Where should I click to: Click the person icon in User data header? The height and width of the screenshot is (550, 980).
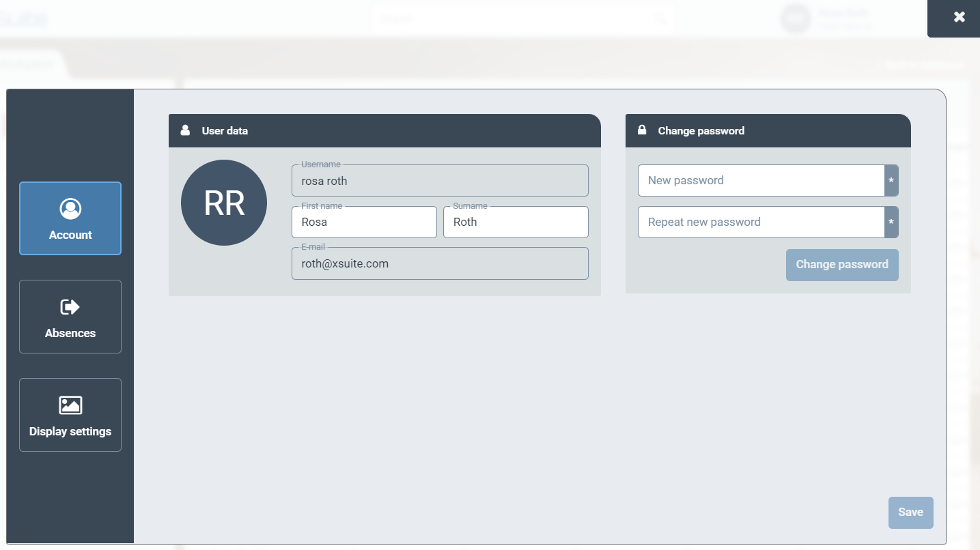pyautogui.click(x=185, y=130)
